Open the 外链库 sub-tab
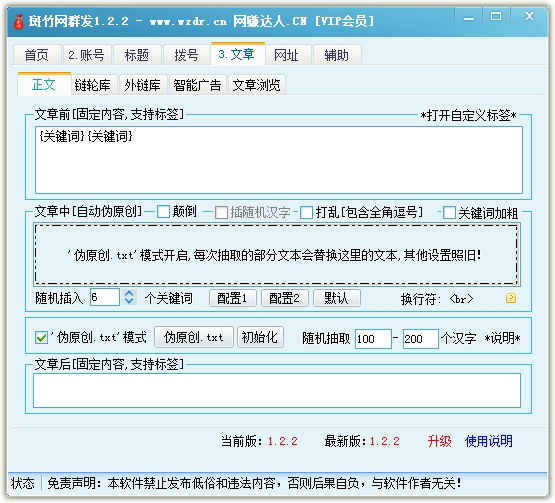This screenshot has width=555, height=503. click(143, 85)
